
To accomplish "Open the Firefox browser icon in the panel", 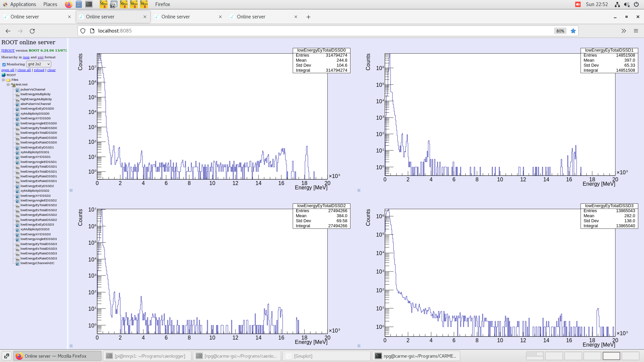I will [68, 4].
